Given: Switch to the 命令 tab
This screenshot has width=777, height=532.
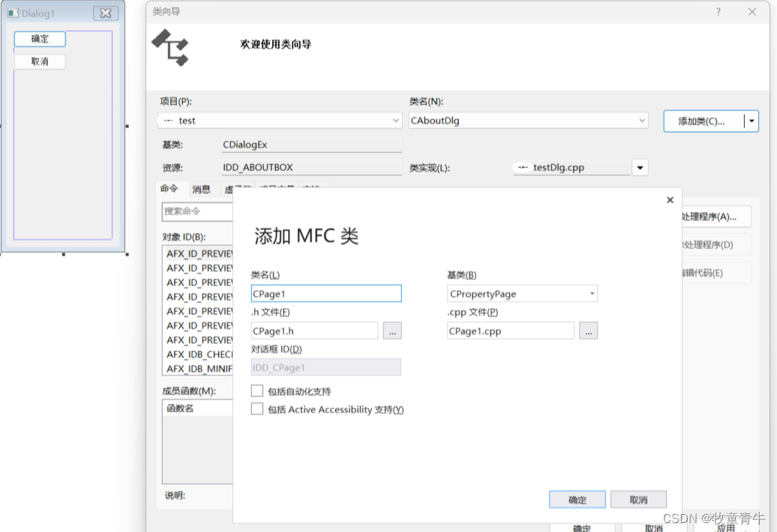Looking at the screenshot, I should [169, 189].
